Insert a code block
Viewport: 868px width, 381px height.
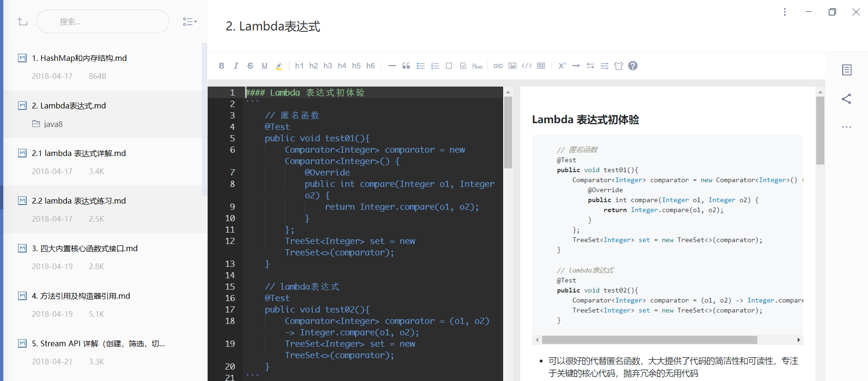(526, 66)
